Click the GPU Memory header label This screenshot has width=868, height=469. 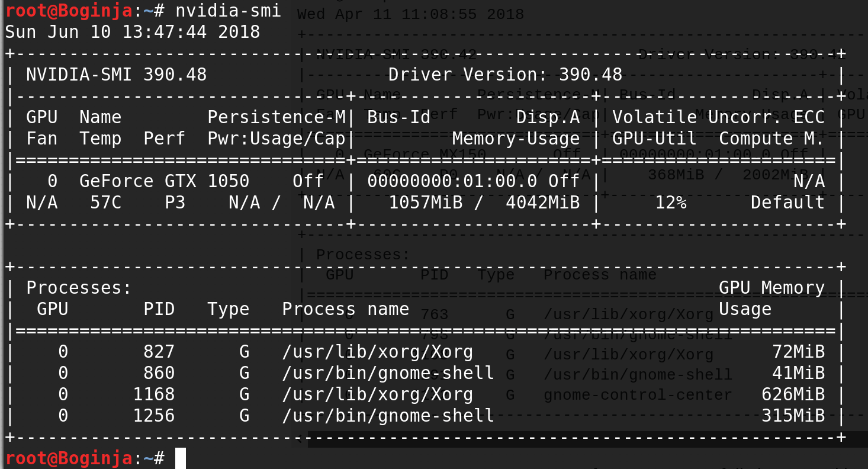point(771,288)
